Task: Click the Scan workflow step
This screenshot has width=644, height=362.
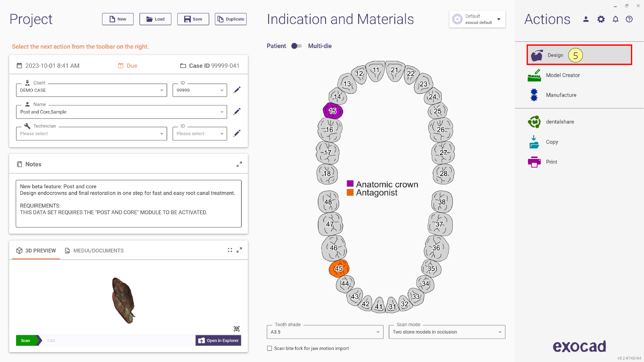Action: pos(28,340)
